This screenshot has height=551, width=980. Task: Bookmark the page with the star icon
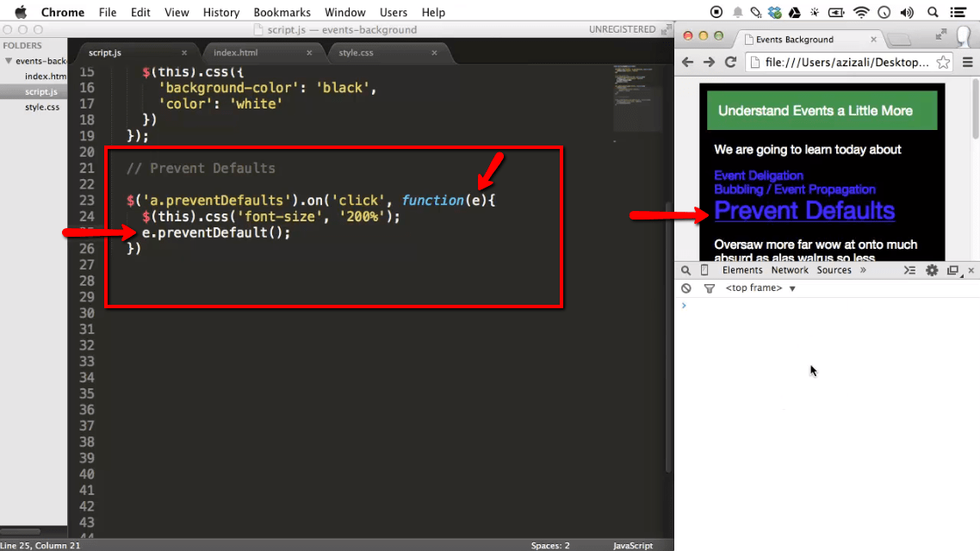(943, 63)
